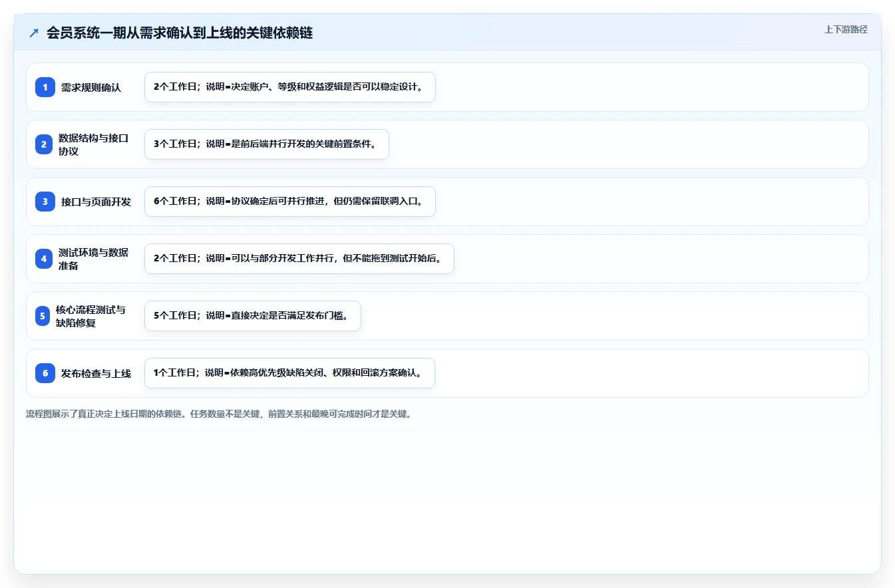The image size is (895, 588).
Task: Click the 3个工作日 note about 前后端并行开发
Action: point(267,144)
